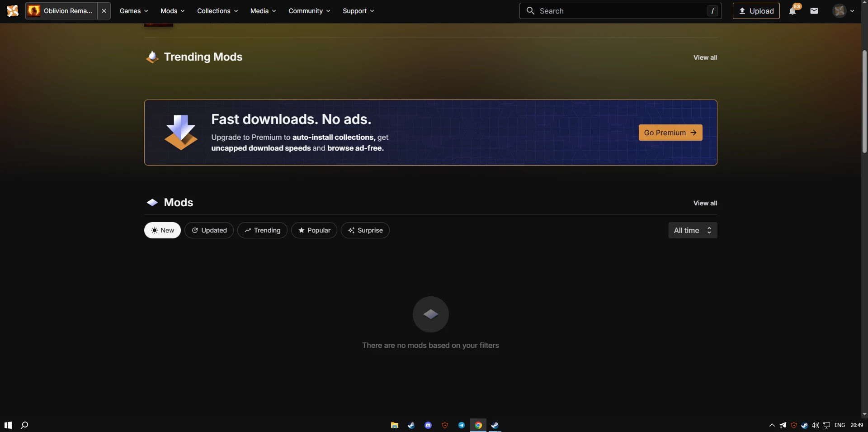Open Brave browser from taskbar
The image size is (868, 432).
click(445, 425)
